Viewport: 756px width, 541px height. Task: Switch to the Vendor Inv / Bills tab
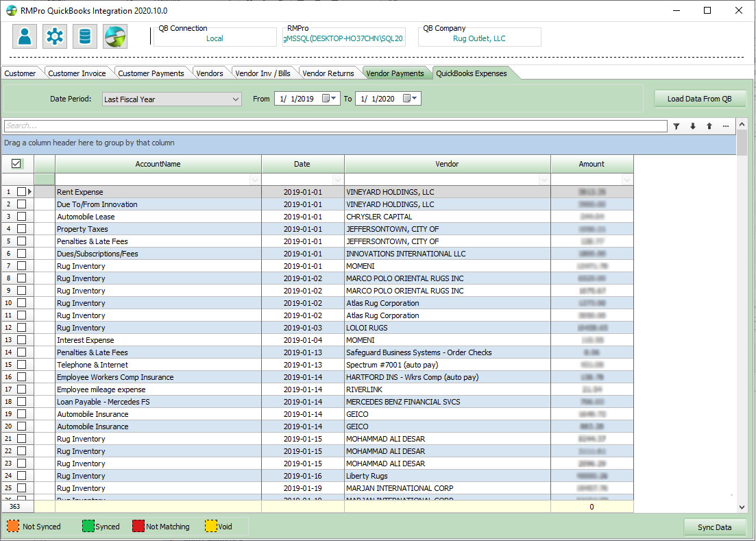263,73
